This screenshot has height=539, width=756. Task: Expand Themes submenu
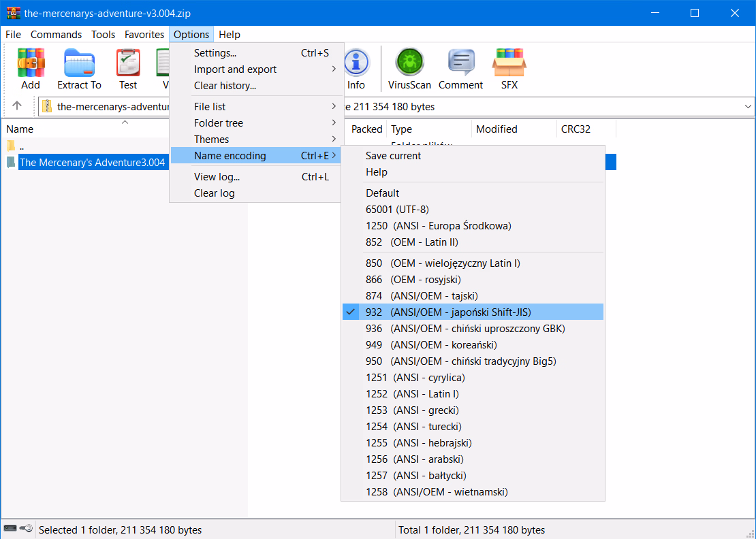click(x=257, y=140)
